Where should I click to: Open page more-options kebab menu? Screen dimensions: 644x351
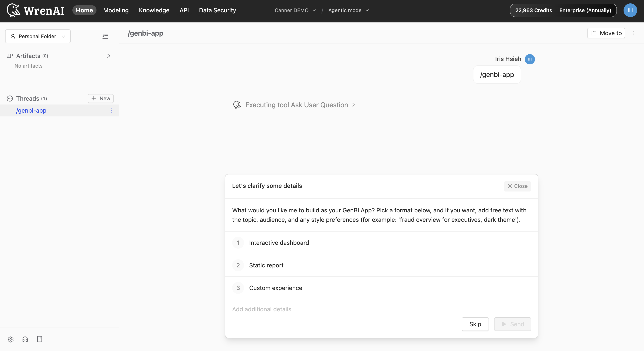pos(634,33)
